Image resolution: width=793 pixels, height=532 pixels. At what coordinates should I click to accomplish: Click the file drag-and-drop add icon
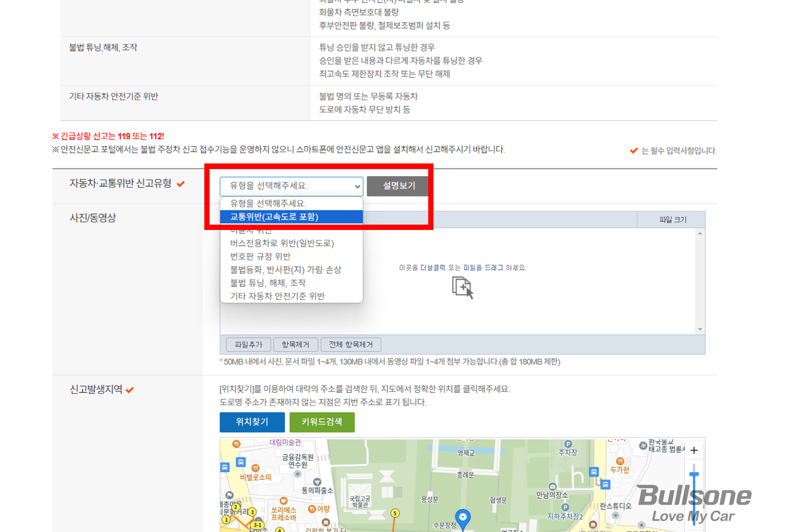(x=462, y=287)
